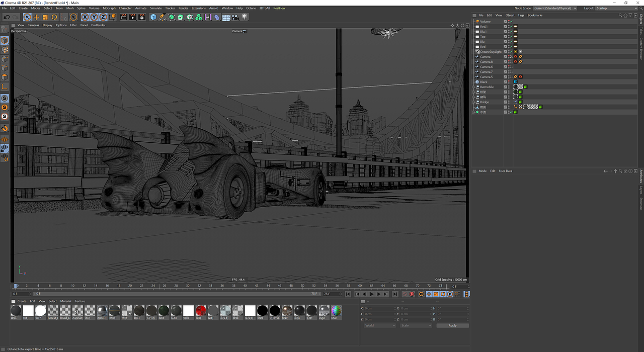Click the search icon in Objects manager
The height and width of the screenshot is (352, 644).
[621, 15]
